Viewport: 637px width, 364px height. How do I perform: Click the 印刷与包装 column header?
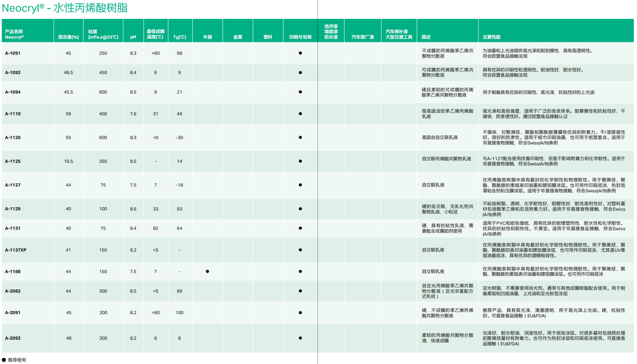click(300, 37)
